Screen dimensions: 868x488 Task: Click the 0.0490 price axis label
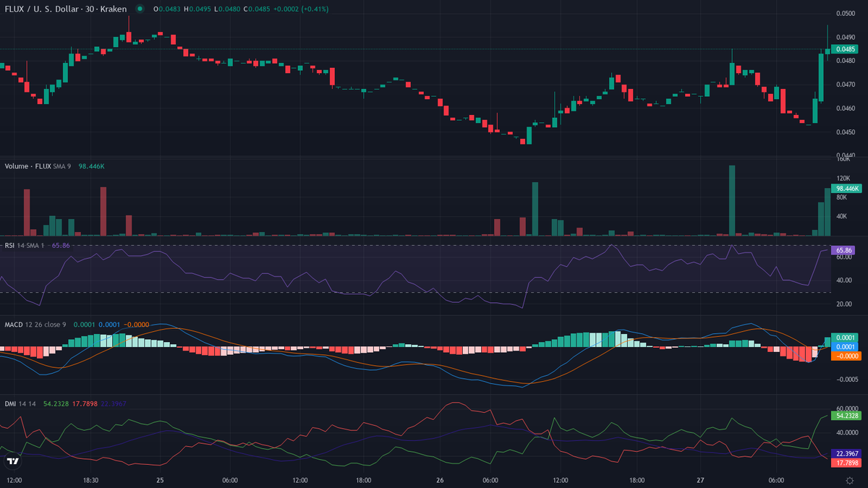tap(845, 37)
